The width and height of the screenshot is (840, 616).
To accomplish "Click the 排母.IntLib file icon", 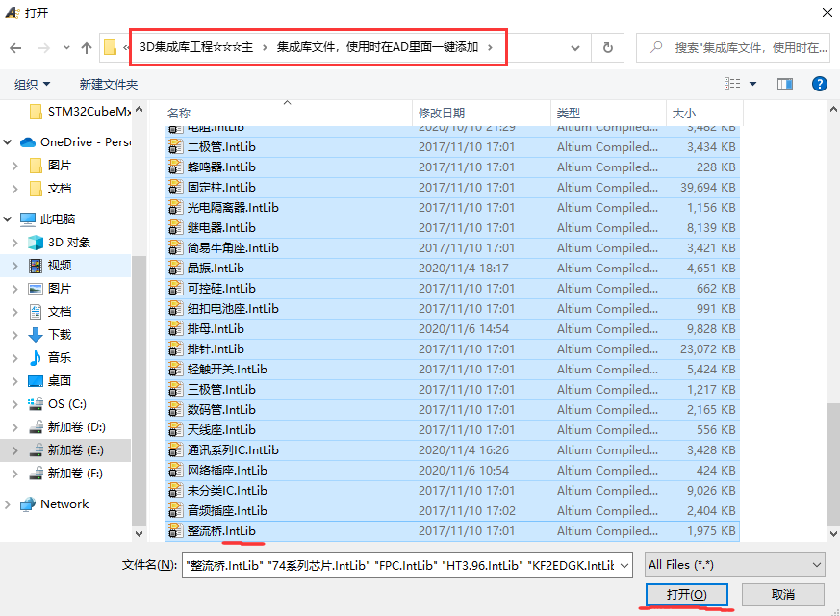I will click(175, 329).
